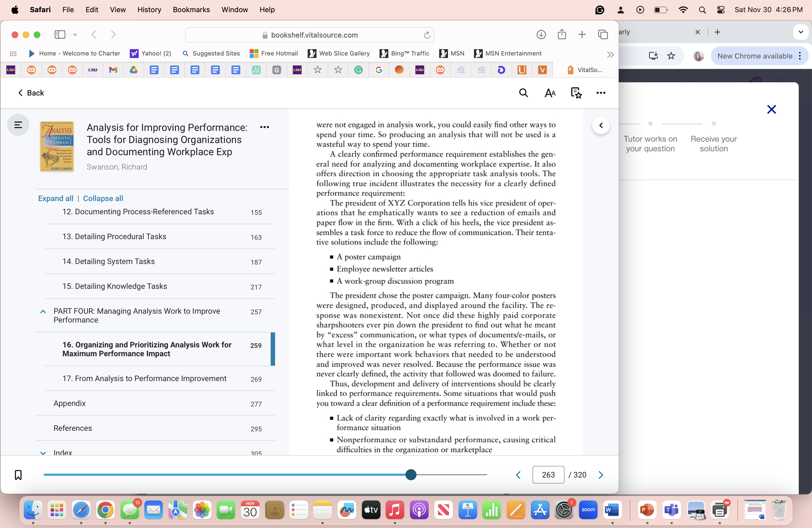The width and height of the screenshot is (812, 528).
Task: Open the text size settings with the AA icon
Action: [550, 93]
